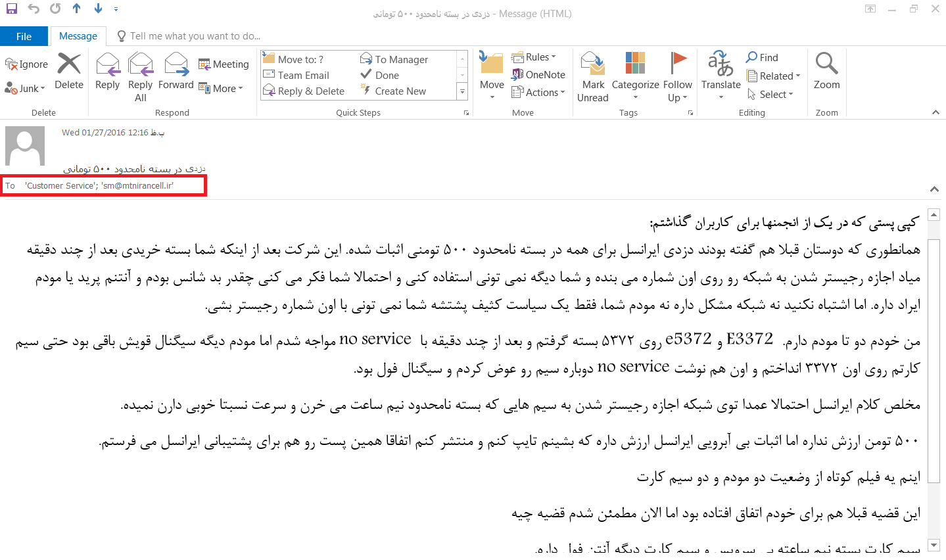Select To Manager quick step

click(x=394, y=59)
